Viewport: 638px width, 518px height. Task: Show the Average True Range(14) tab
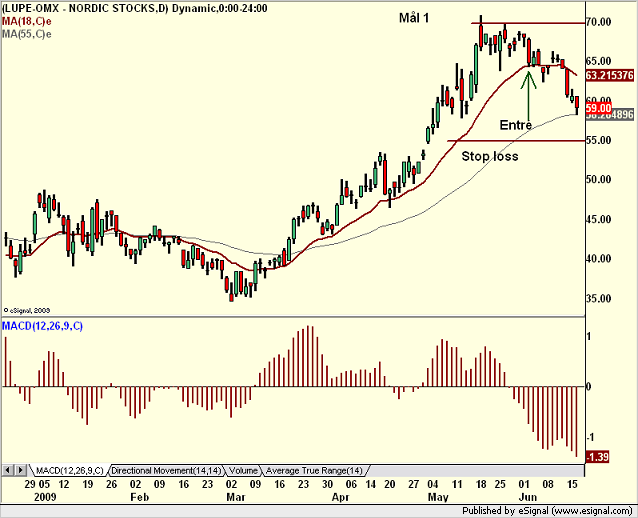(314, 471)
